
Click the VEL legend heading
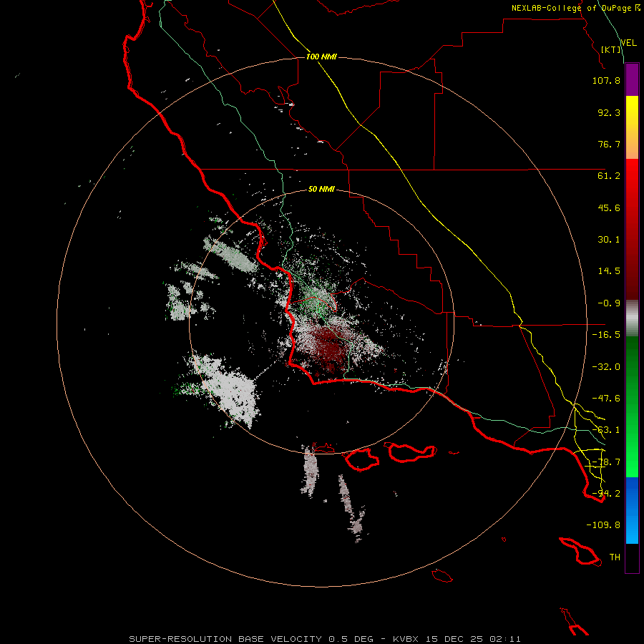coord(628,43)
